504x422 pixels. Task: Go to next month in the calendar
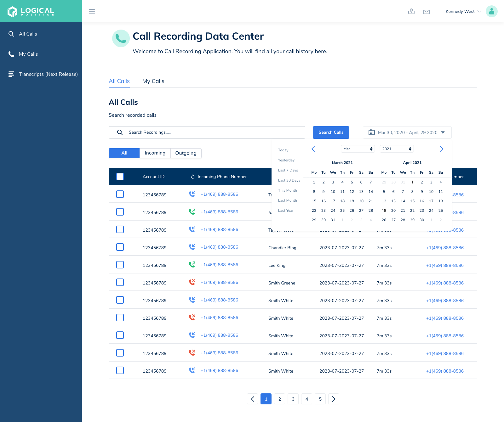[x=441, y=149]
